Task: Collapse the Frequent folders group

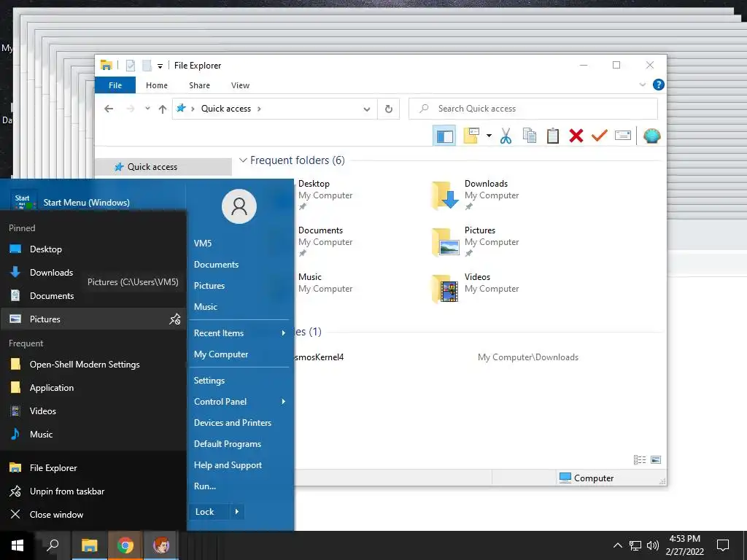Action: (243, 160)
